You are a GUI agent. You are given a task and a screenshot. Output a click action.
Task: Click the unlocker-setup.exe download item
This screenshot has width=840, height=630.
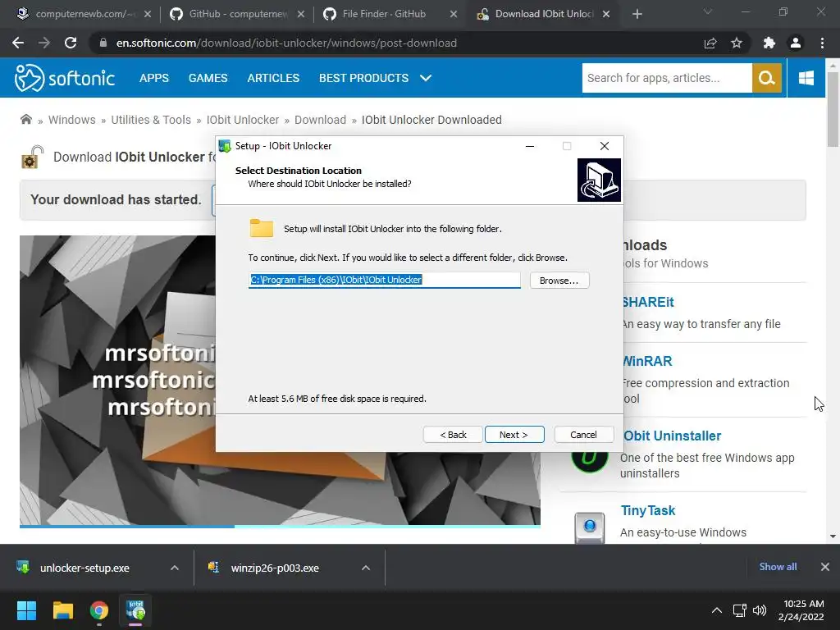(x=84, y=568)
